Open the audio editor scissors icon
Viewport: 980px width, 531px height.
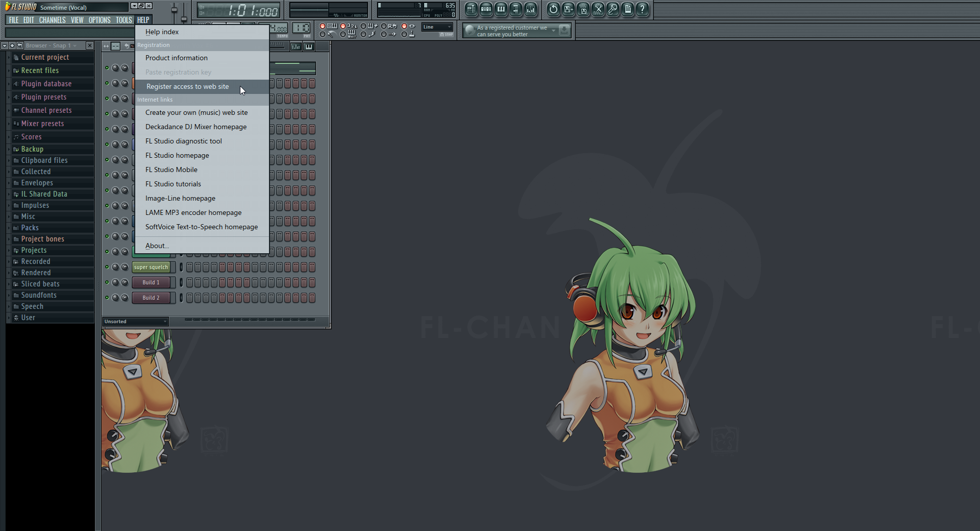pyautogui.click(x=598, y=9)
